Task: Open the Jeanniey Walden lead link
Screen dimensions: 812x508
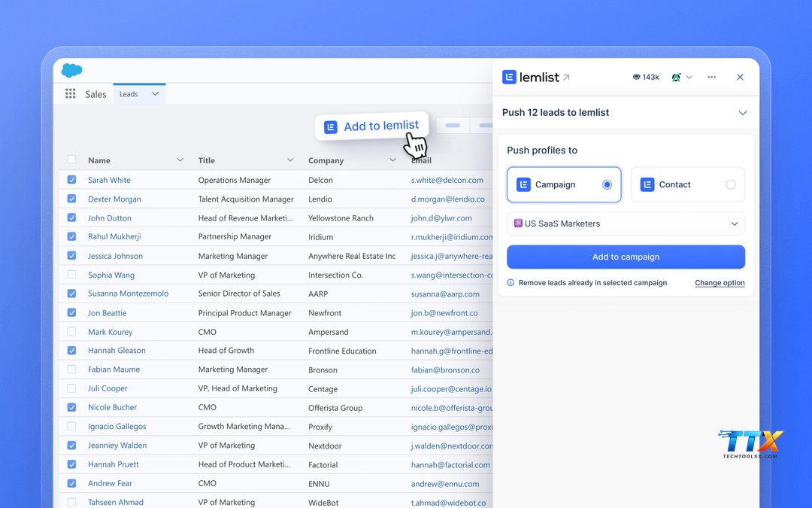Action: (x=117, y=446)
